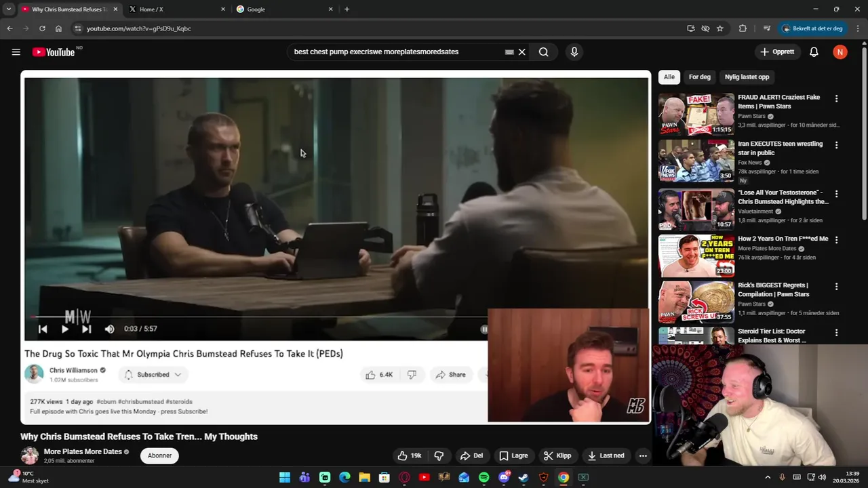Open more actions three-dot menu under video
Viewport: 868px width, 488px height.
point(643,456)
